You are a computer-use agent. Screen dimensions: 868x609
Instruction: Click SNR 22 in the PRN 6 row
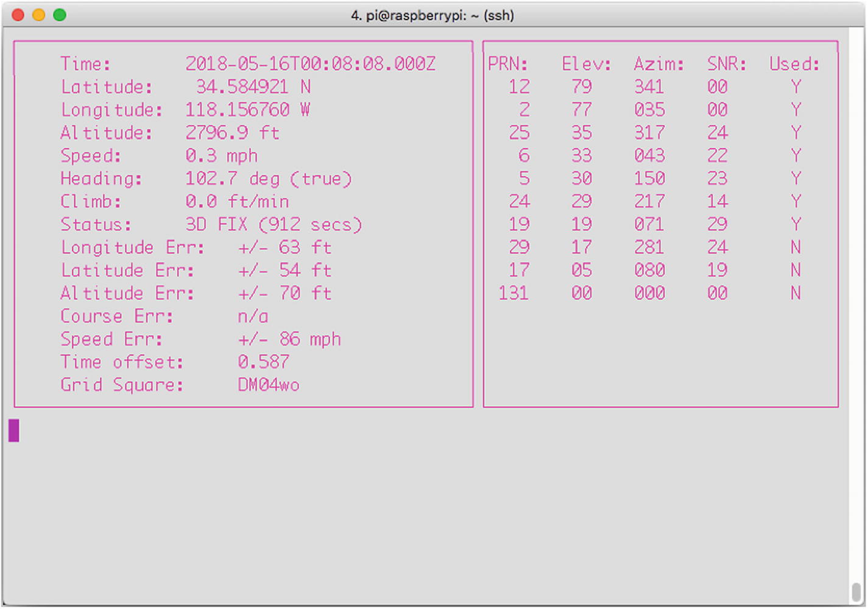[717, 156]
